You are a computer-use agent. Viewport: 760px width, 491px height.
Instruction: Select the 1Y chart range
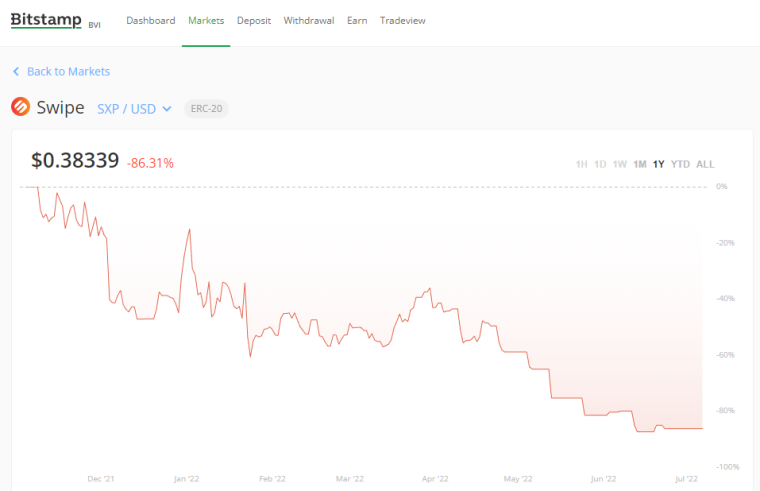point(658,164)
